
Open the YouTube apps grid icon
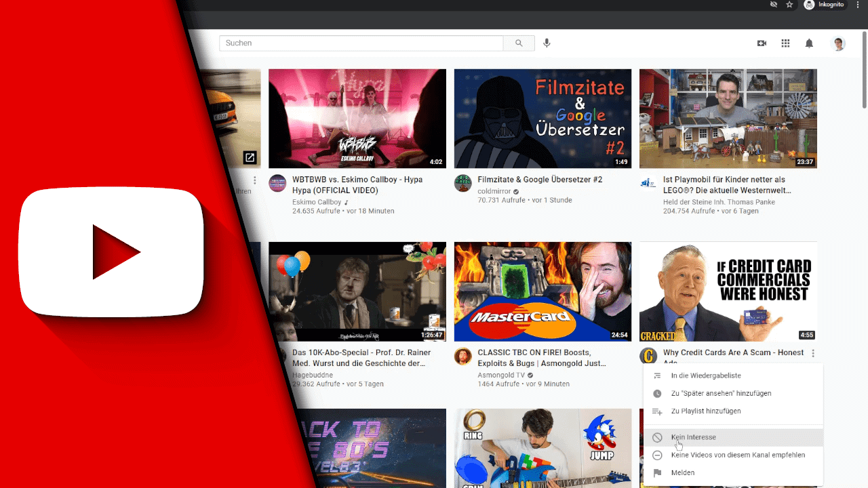click(x=785, y=43)
